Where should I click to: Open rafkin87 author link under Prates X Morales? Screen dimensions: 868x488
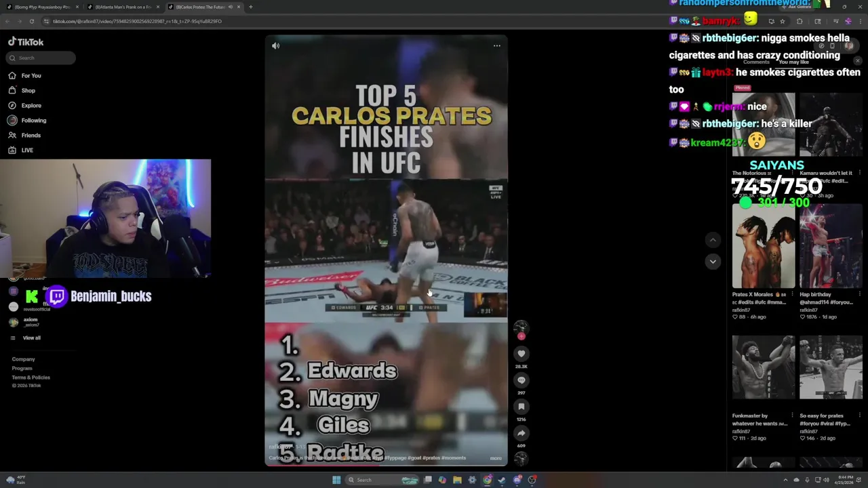click(x=741, y=310)
